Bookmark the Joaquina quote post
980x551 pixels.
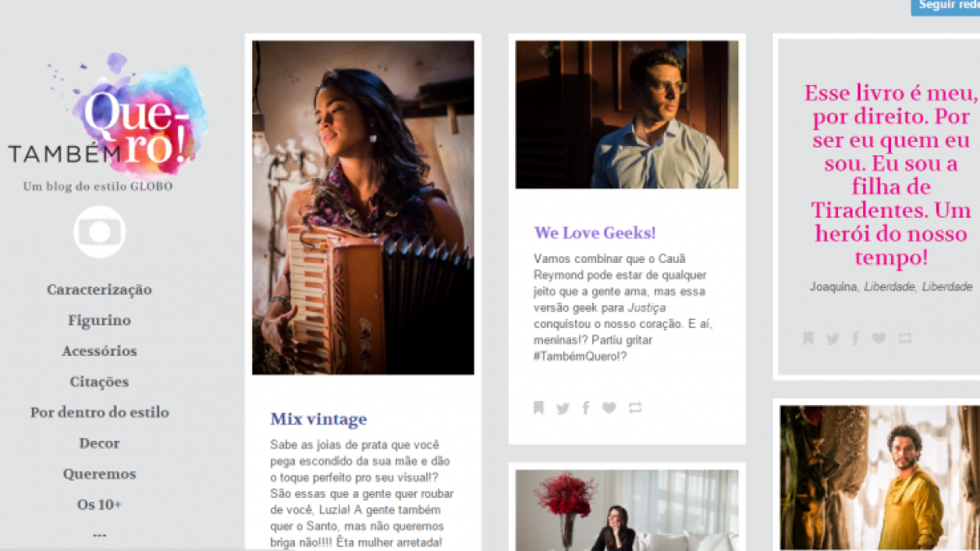(x=808, y=338)
